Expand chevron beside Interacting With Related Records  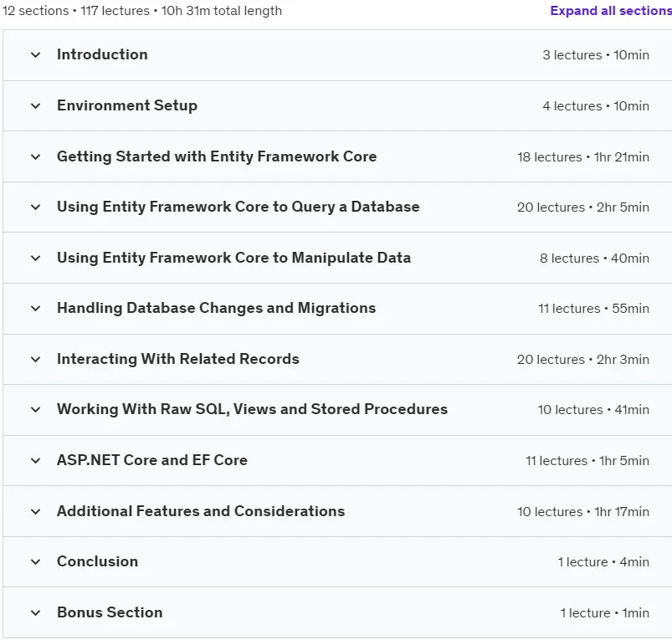[x=36, y=360]
